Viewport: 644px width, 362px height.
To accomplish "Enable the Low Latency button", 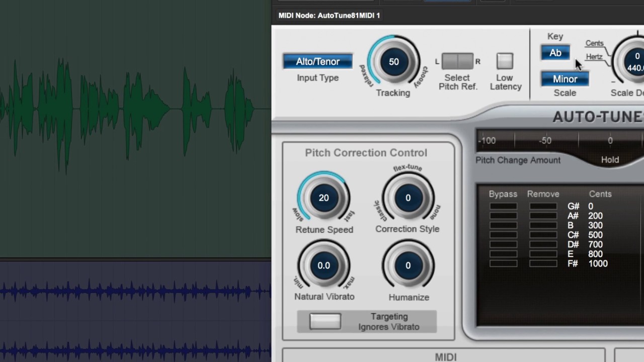I will click(505, 61).
